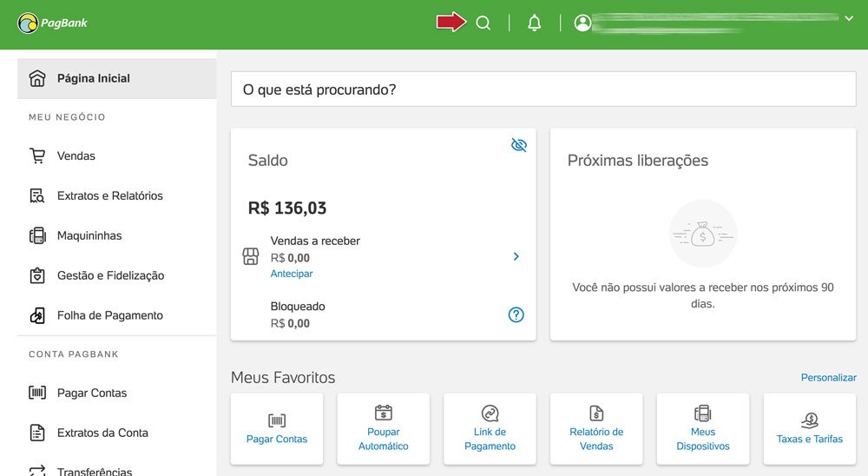868x476 pixels.
Task: Click the user profile avatar icon
Action: point(582,23)
